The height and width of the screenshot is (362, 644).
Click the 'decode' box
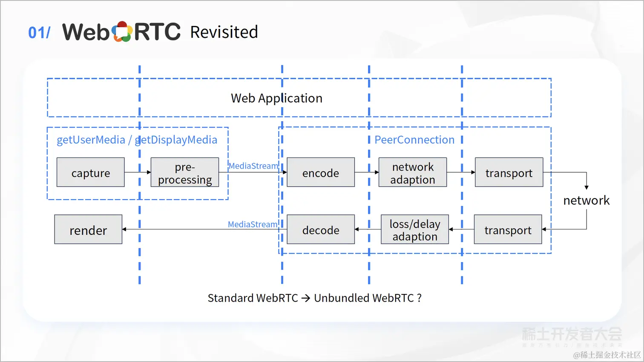click(321, 229)
